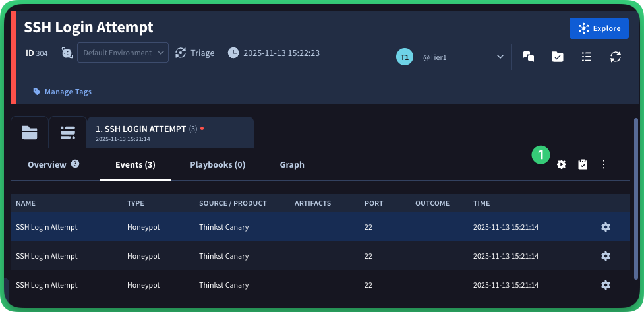Click the clipboard checkmark icon

(x=583, y=164)
